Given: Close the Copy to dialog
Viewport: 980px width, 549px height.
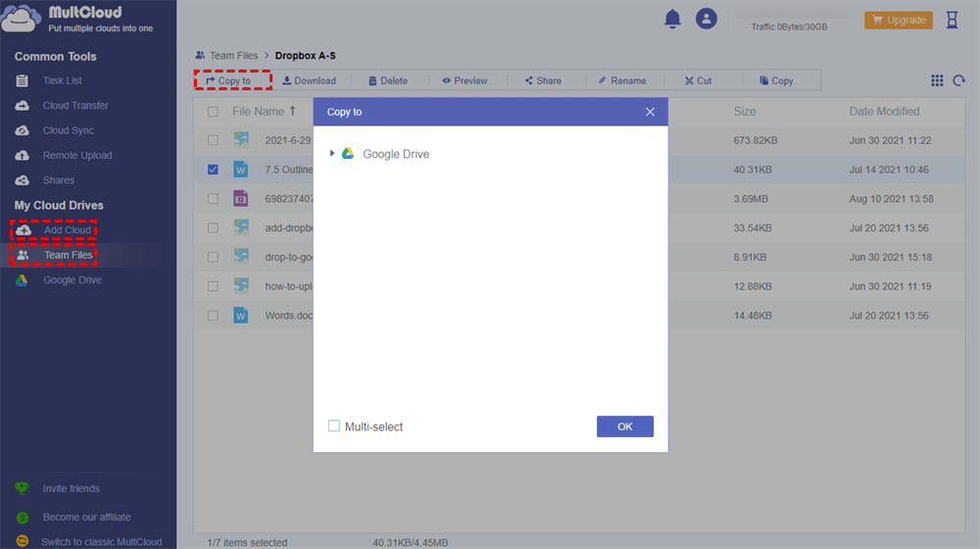Looking at the screenshot, I should click(x=650, y=112).
